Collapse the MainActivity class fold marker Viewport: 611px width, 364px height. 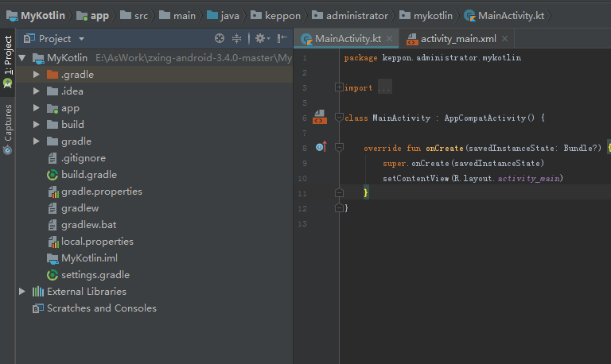[339, 117]
